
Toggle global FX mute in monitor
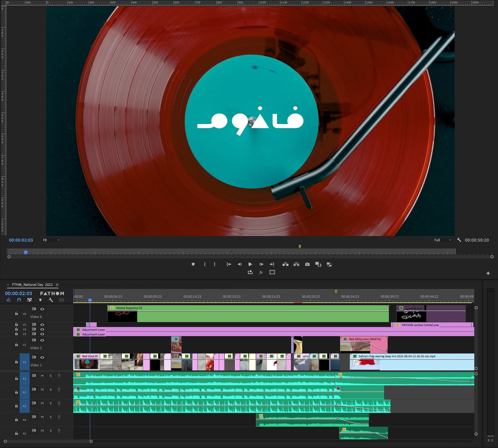tap(261, 272)
